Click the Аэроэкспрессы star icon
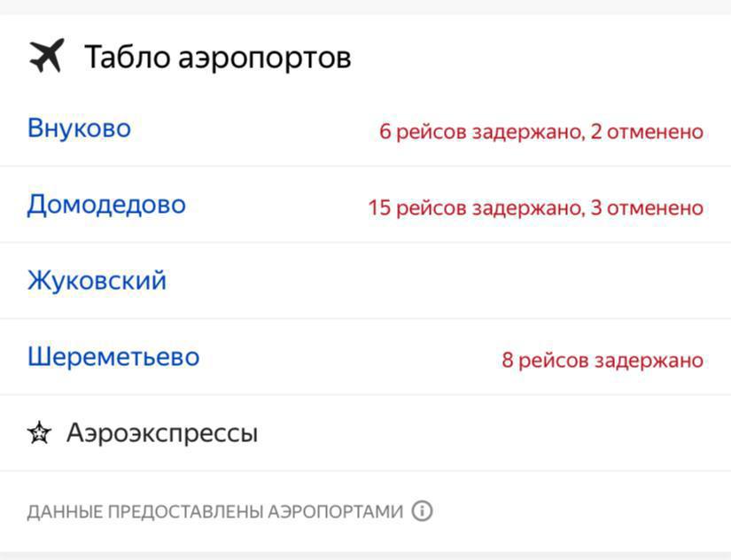The image size is (731, 560). click(39, 434)
